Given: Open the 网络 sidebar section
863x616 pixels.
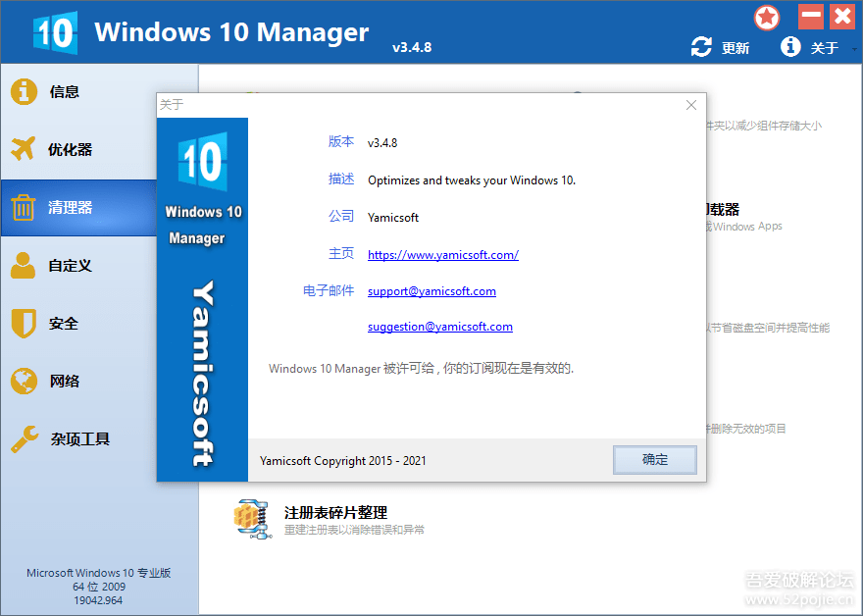Looking at the screenshot, I should (65, 381).
